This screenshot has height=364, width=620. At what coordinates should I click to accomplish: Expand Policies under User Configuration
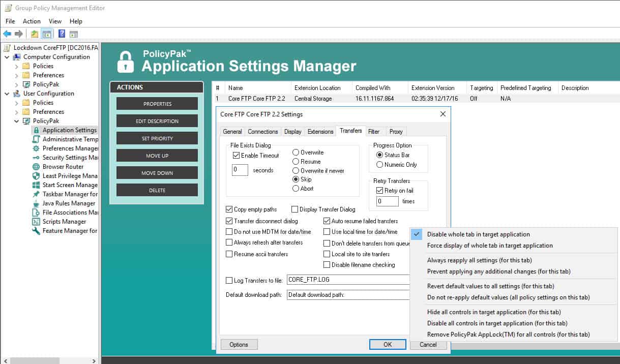pos(16,103)
